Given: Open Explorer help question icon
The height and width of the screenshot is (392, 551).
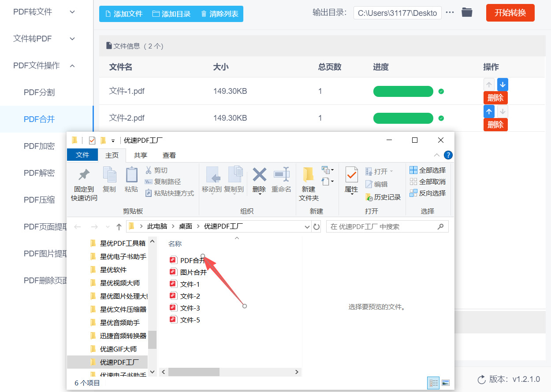Looking at the screenshot, I should coord(448,155).
